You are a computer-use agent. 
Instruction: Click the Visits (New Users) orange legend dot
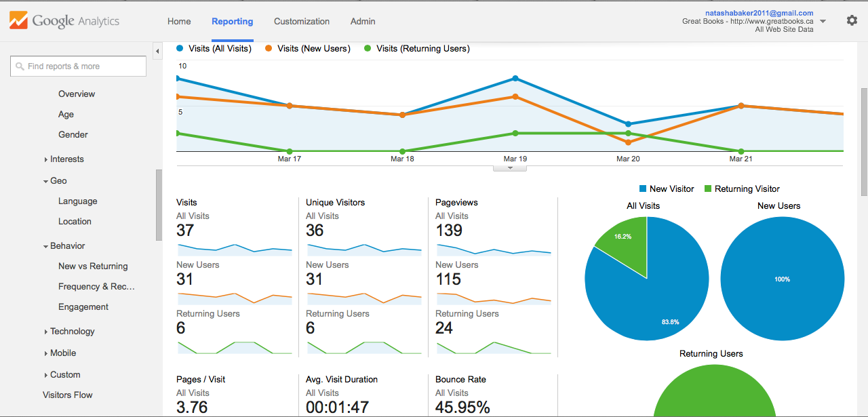[269, 48]
